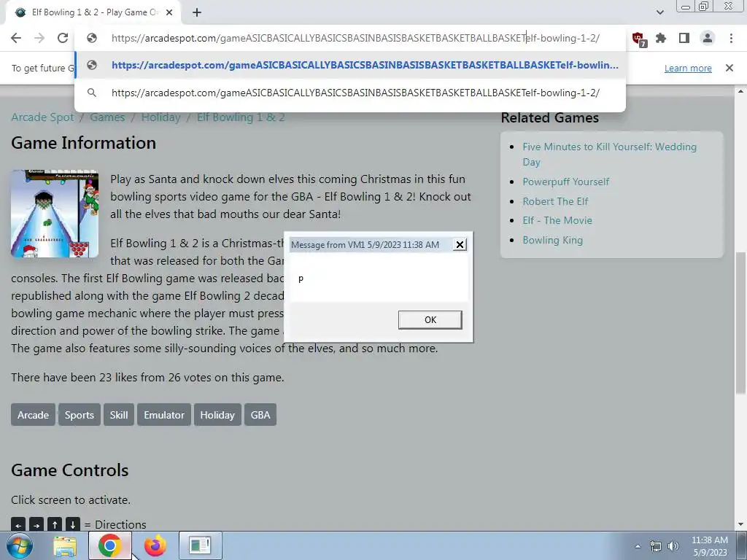Viewport: 747px width, 560px height.
Task: Close the Elf Bowling 1 & 2 tab
Action: [x=169, y=12]
